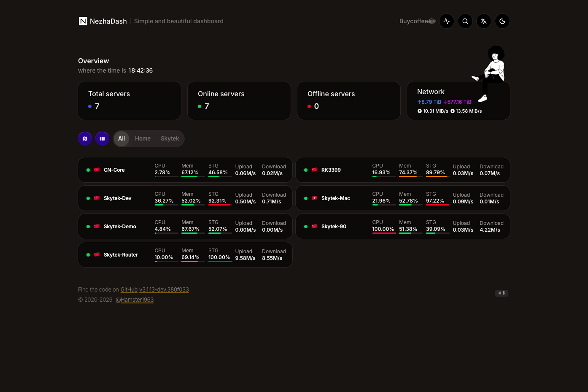The height and width of the screenshot is (392, 588).
Task: Select the All group tab
Action: pos(121,138)
